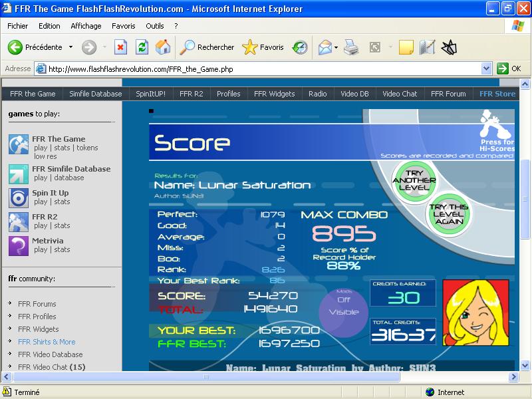Click the page icon in address bar
This screenshot has height=399, width=532.
point(41,69)
